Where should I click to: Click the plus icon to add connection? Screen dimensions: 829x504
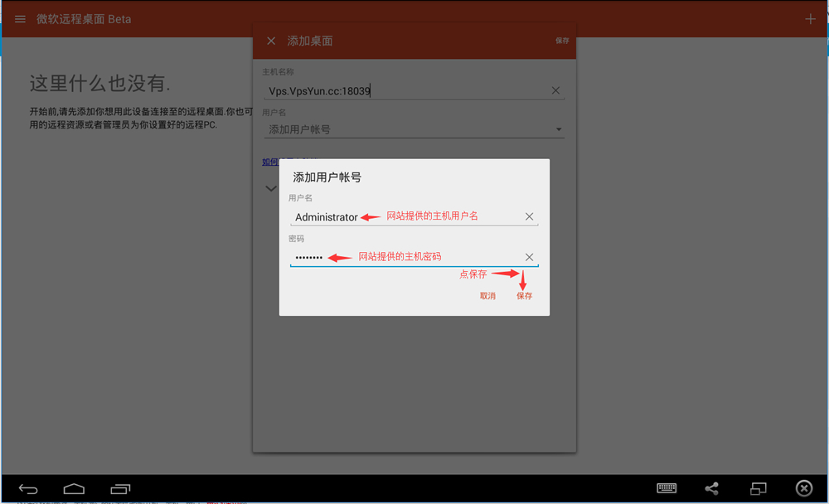pyautogui.click(x=810, y=19)
